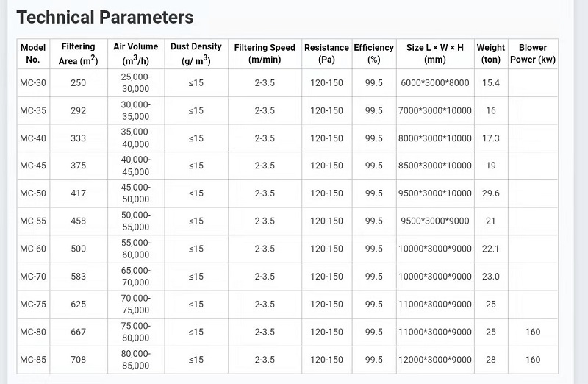Viewport: 588px width, 384px height.
Task: Click the Size L × W × H header
Action: pyautogui.click(x=435, y=54)
